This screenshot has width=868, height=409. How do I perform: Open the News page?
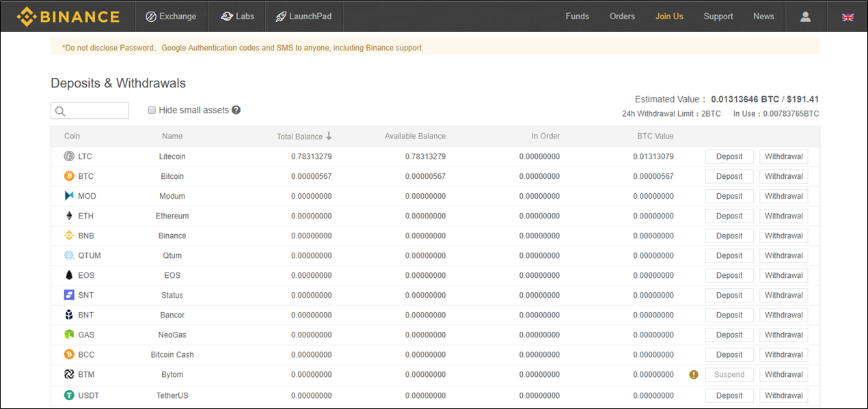pos(763,16)
